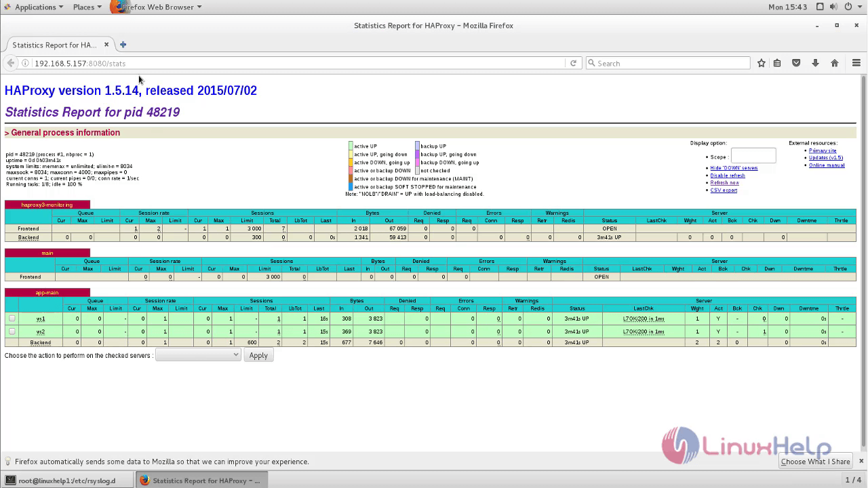This screenshot has width=868, height=488.
Task: Click the backup UP legend color box
Action: coord(418,146)
